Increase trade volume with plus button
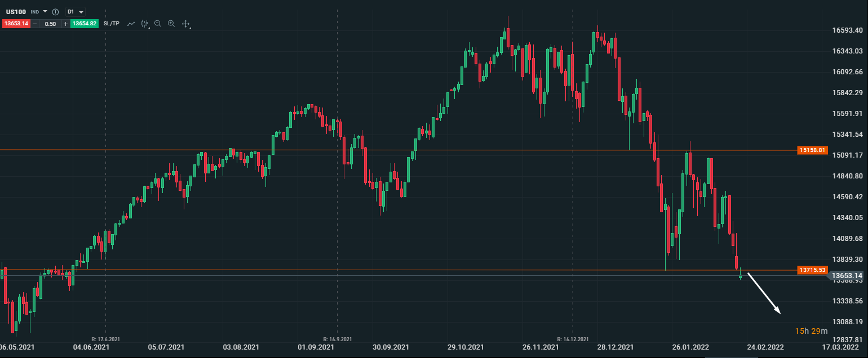The height and width of the screenshot is (358, 868). (65, 24)
